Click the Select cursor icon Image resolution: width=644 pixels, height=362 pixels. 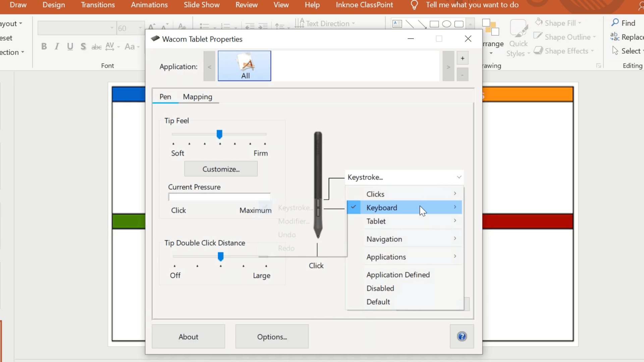615,51
